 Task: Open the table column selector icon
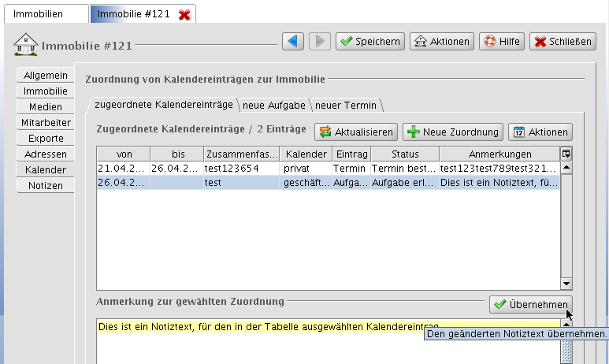566,154
